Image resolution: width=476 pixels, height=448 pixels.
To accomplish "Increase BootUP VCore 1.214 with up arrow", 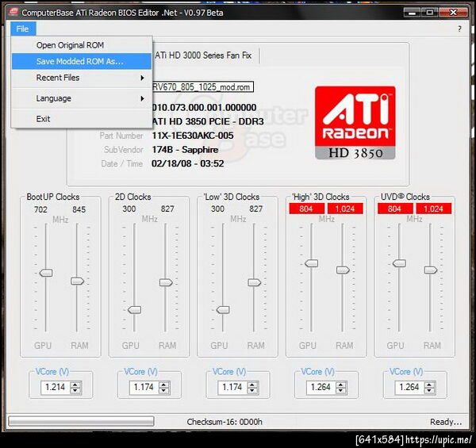I will coord(75,385).
